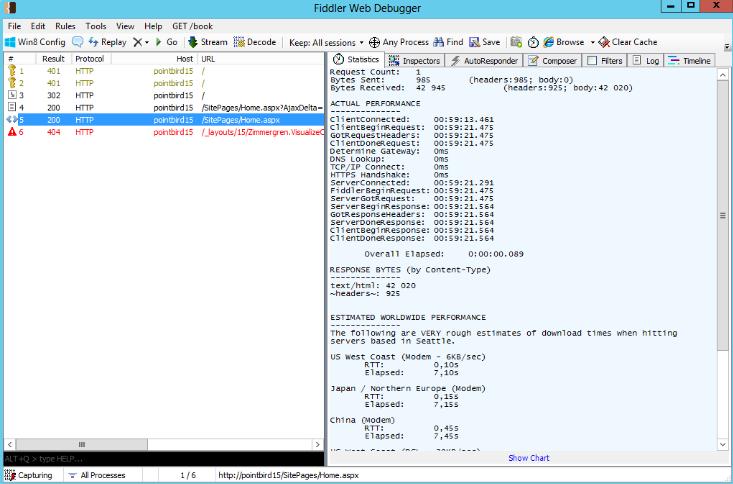Click the red warning icon of session 6
733x484 pixels.
[x=12, y=132]
